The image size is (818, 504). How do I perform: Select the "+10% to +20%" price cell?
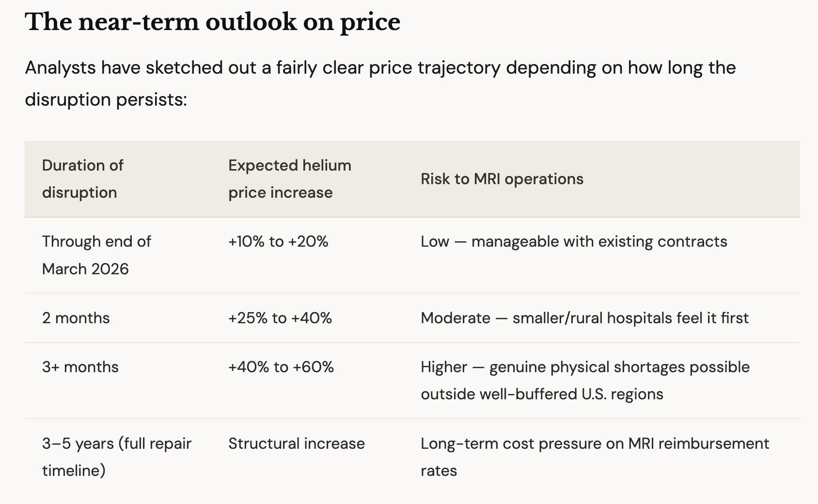pos(278,241)
